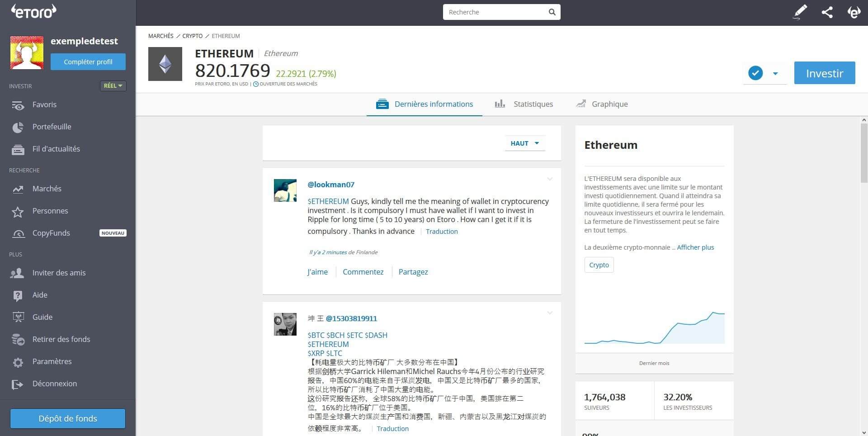Viewport: 868px width, 436px height.
Task: Click Commentez on lookman07 post
Action: [363, 272]
